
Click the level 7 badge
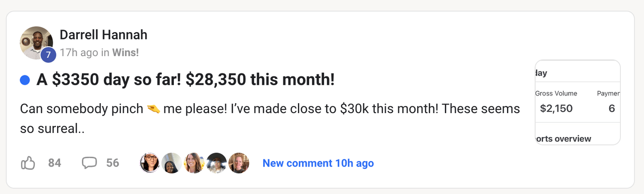pyautogui.click(x=48, y=55)
